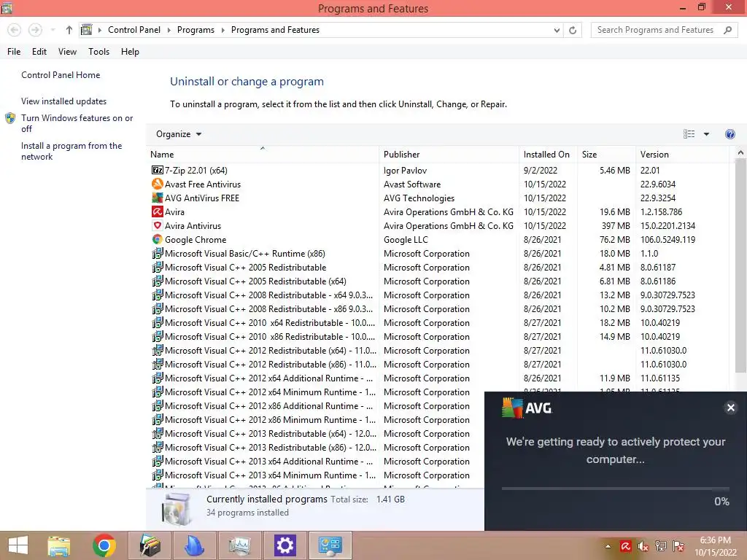Open Install a program from the network
This screenshot has height=560, width=747.
click(71, 151)
